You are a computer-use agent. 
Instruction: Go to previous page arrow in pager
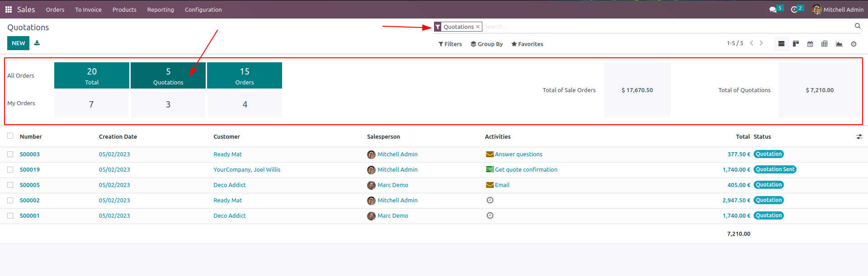[x=751, y=43]
